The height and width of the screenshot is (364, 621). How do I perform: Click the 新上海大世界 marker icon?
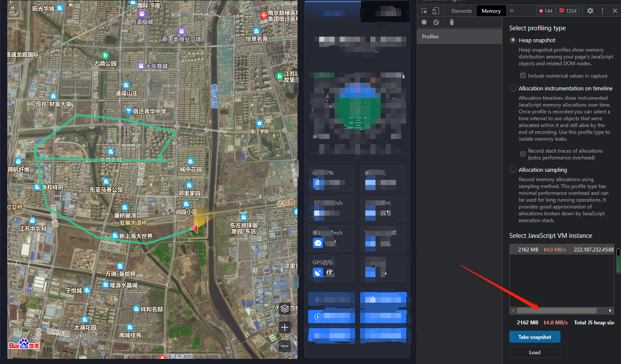pyautogui.click(x=115, y=236)
